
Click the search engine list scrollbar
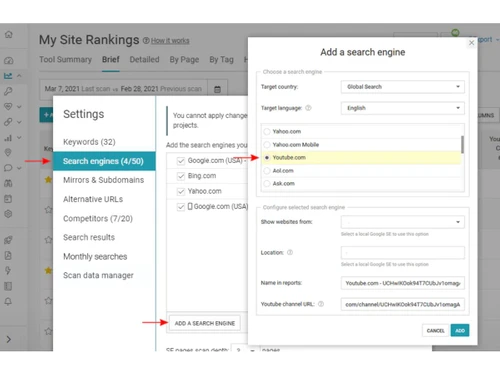(462, 144)
